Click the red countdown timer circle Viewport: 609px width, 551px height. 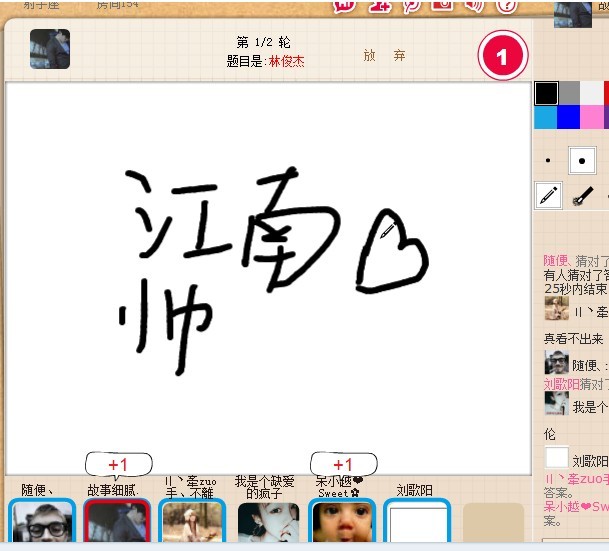pyautogui.click(x=503, y=56)
